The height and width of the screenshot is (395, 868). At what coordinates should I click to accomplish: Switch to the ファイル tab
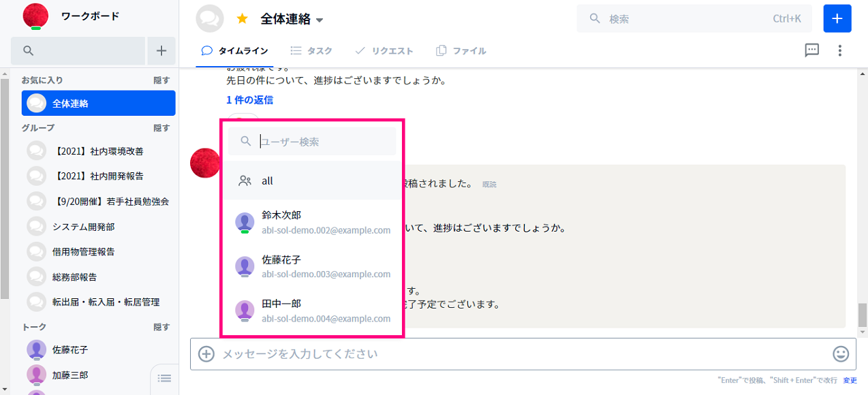(461, 51)
